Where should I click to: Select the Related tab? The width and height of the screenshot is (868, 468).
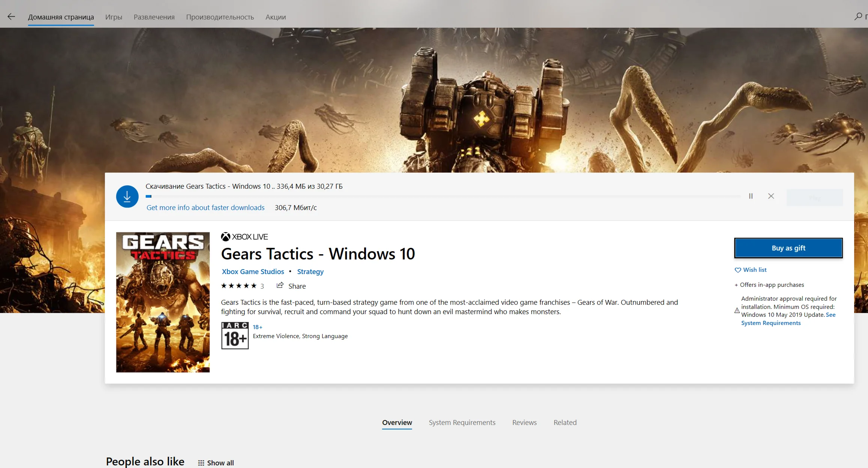tap(565, 422)
